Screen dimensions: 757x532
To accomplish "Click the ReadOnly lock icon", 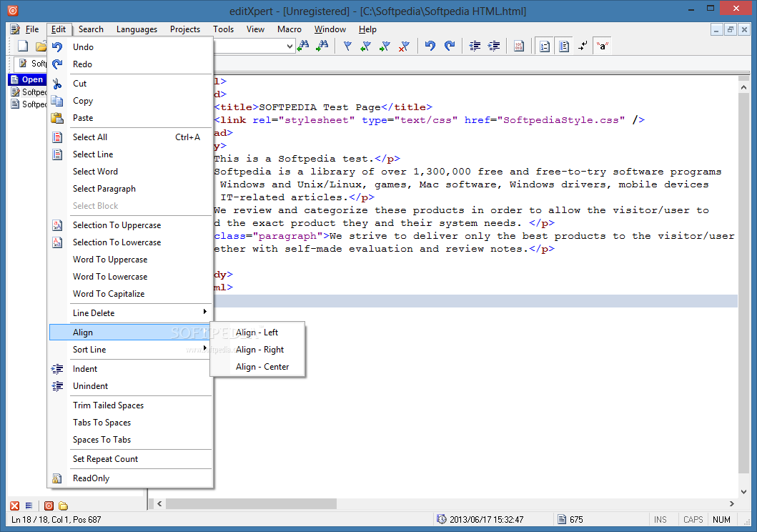I will [57, 478].
